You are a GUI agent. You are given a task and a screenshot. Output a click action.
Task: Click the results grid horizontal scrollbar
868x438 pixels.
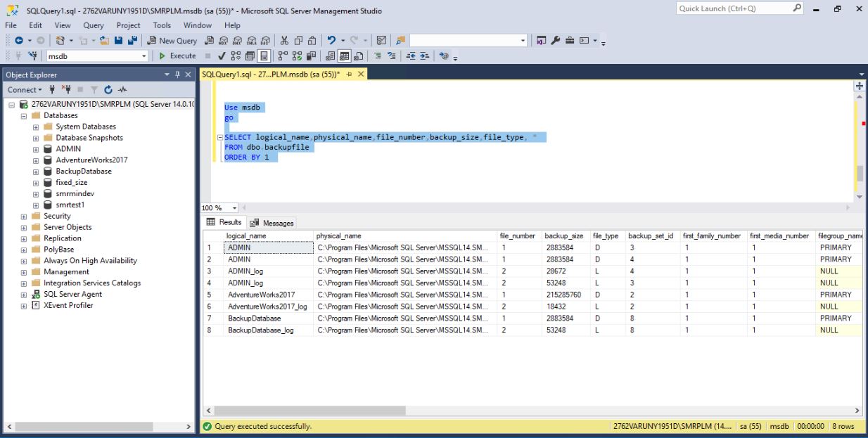tap(309, 410)
